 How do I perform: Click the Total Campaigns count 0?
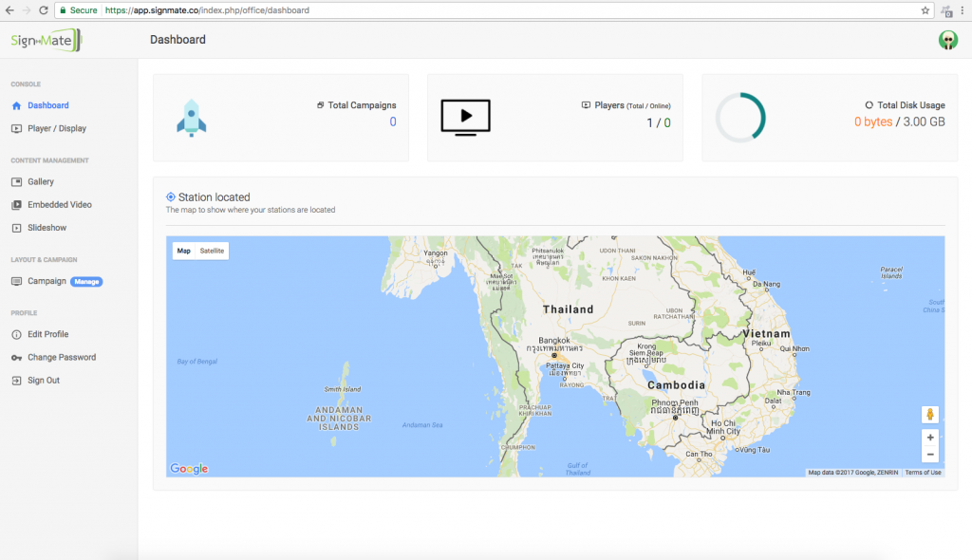click(392, 121)
